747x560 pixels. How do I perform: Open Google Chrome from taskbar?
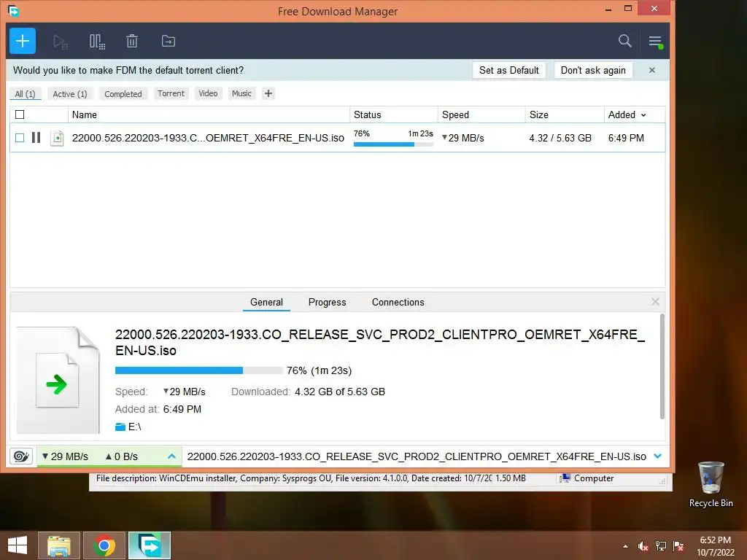[104, 545]
